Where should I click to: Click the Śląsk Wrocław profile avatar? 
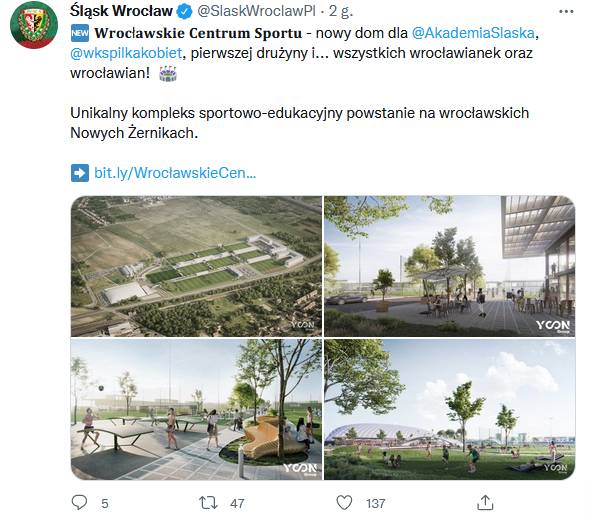click(x=34, y=25)
